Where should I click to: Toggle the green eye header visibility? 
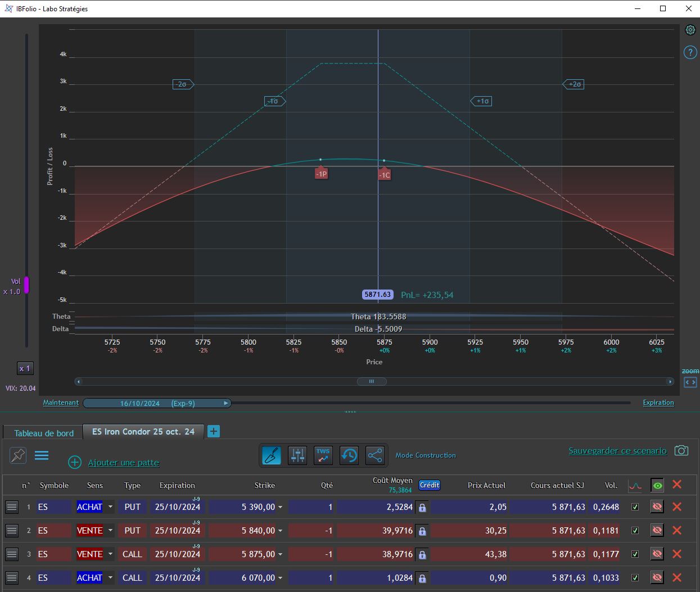pyautogui.click(x=657, y=485)
